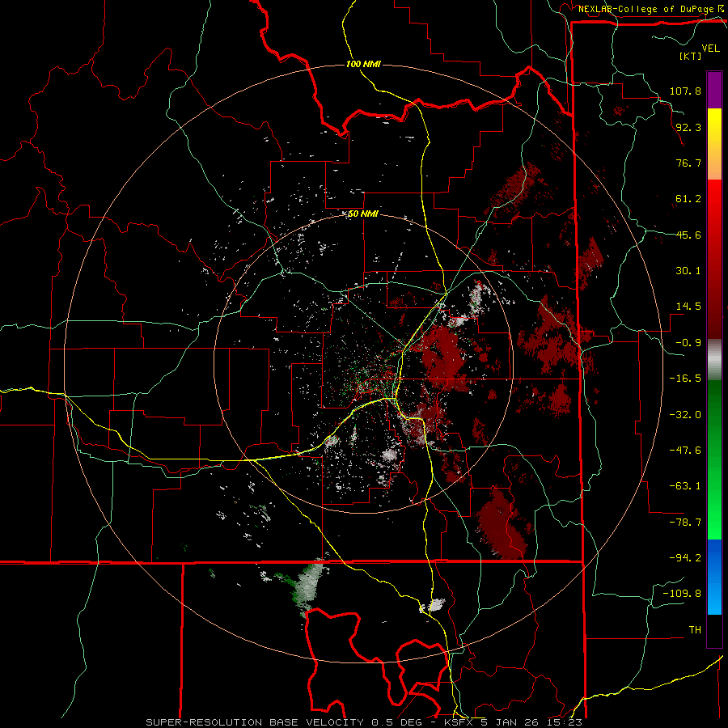
Task: Click the VEL legend heading
Action: [x=711, y=49]
